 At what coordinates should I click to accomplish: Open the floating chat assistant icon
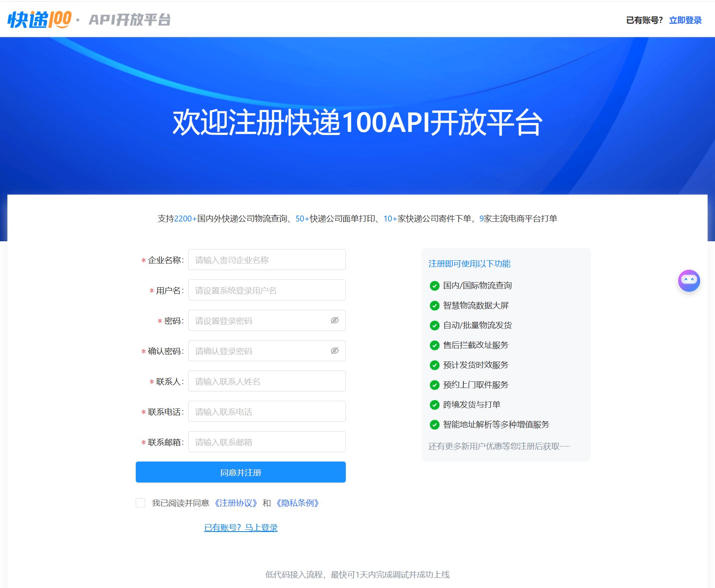tap(689, 281)
